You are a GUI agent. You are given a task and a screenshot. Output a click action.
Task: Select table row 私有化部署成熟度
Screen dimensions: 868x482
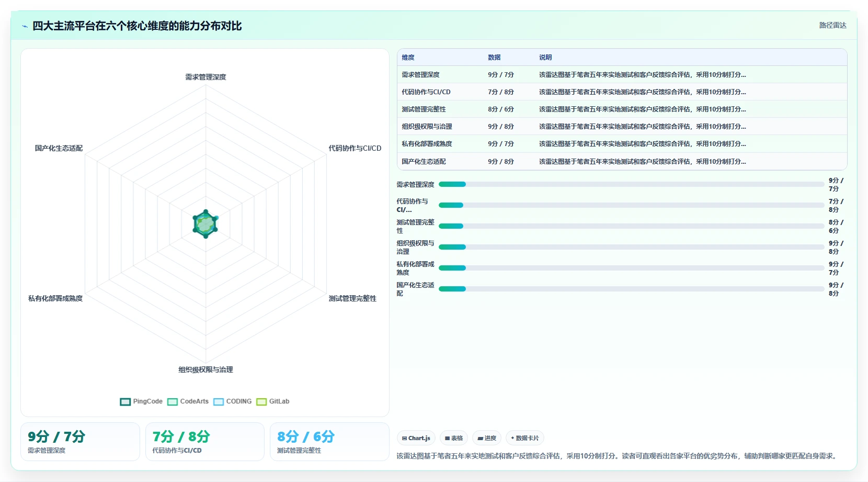(622, 144)
